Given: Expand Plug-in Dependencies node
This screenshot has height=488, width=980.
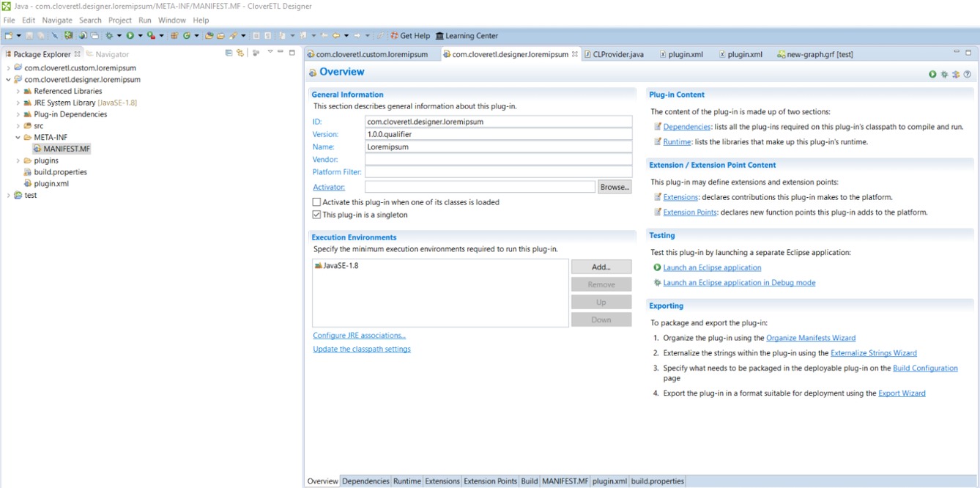Looking at the screenshot, I should 18,114.
